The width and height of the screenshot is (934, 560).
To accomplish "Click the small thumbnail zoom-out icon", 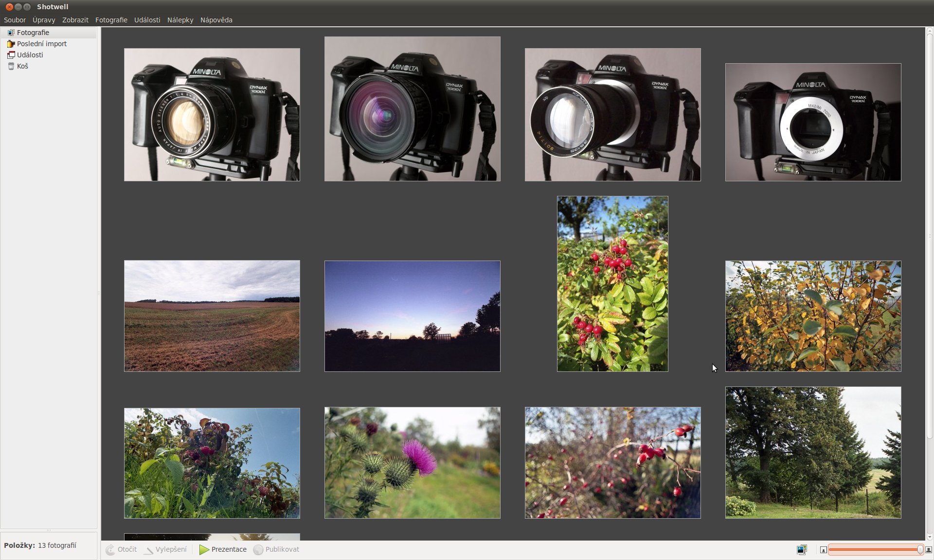I will pyautogui.click(x=823, y=550).
